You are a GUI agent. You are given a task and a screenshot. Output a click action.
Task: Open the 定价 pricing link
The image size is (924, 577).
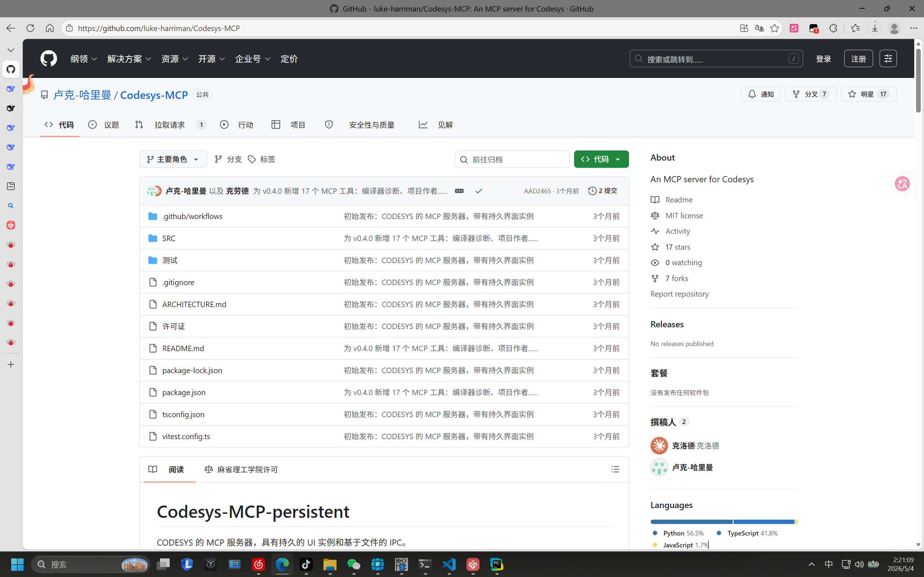click(x=289, y=59)
